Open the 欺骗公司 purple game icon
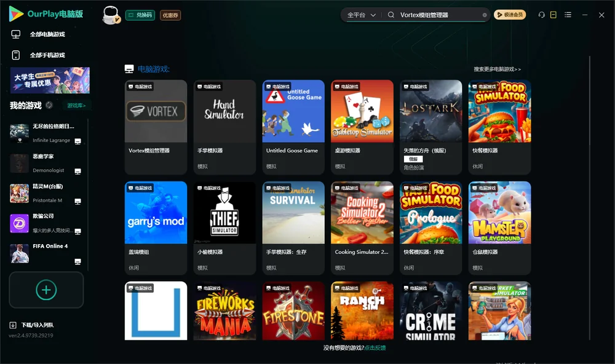 [x=19, y=224]
